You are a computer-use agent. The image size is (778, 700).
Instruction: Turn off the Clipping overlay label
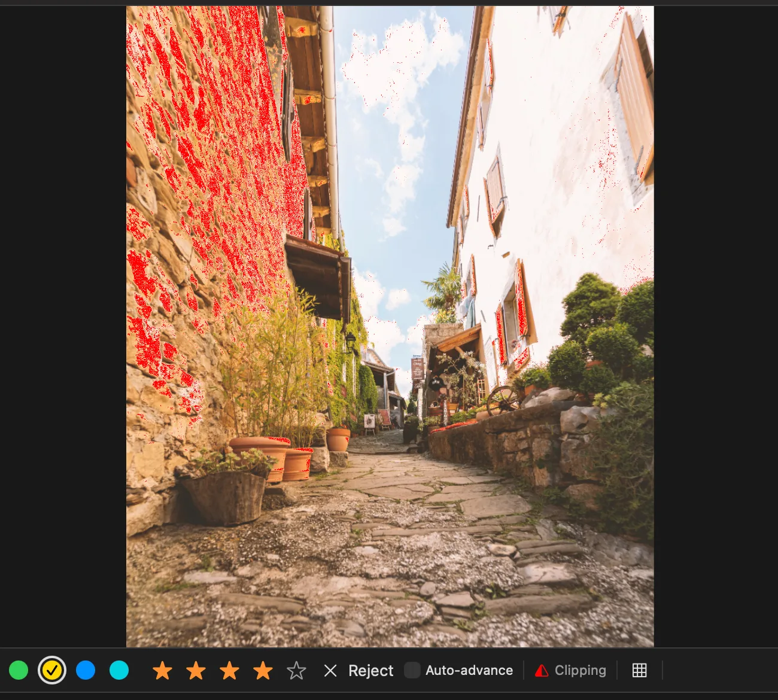(581, 670)
